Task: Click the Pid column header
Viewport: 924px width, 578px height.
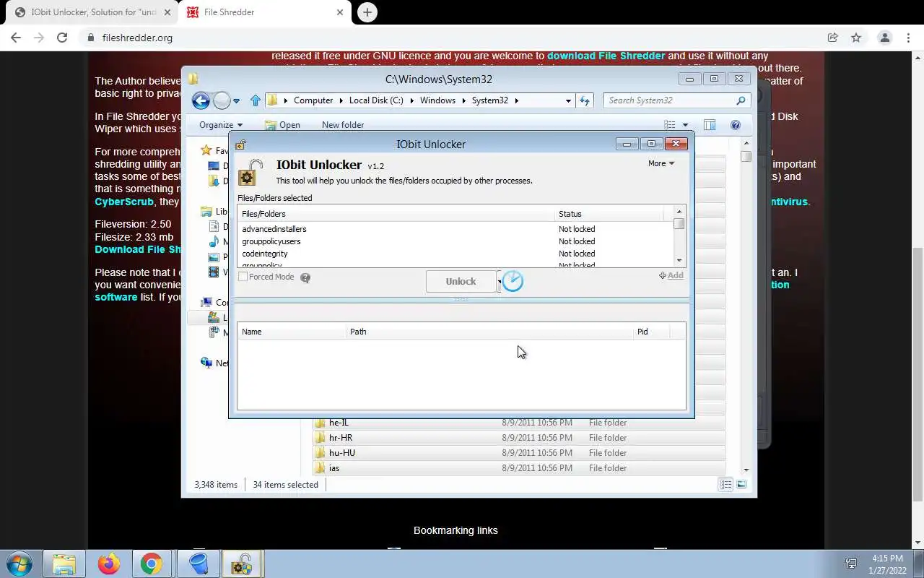Action: tap(651, 332)
